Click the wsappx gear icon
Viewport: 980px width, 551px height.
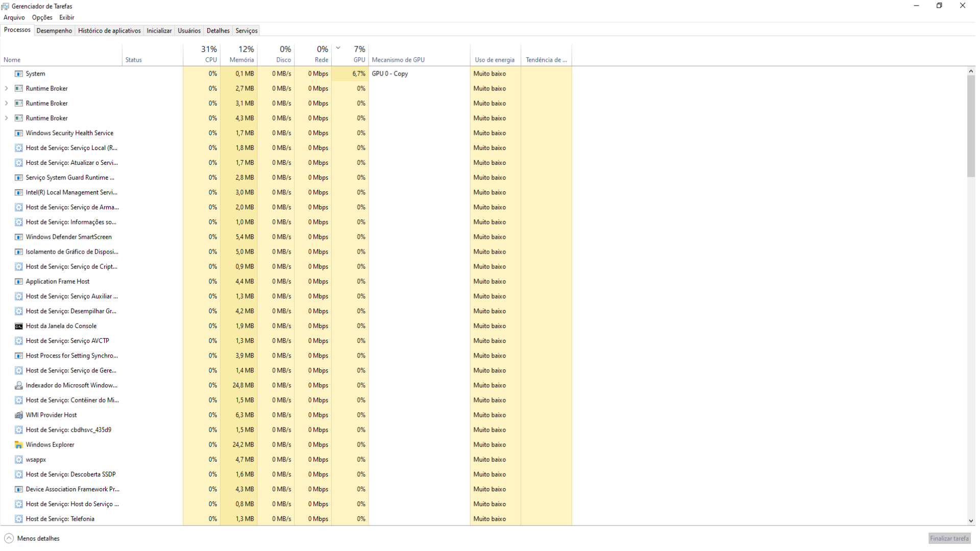19,460
